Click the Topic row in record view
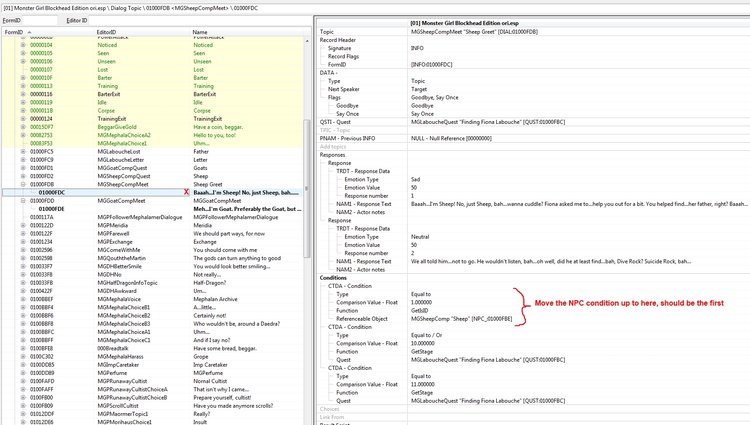 533,32
